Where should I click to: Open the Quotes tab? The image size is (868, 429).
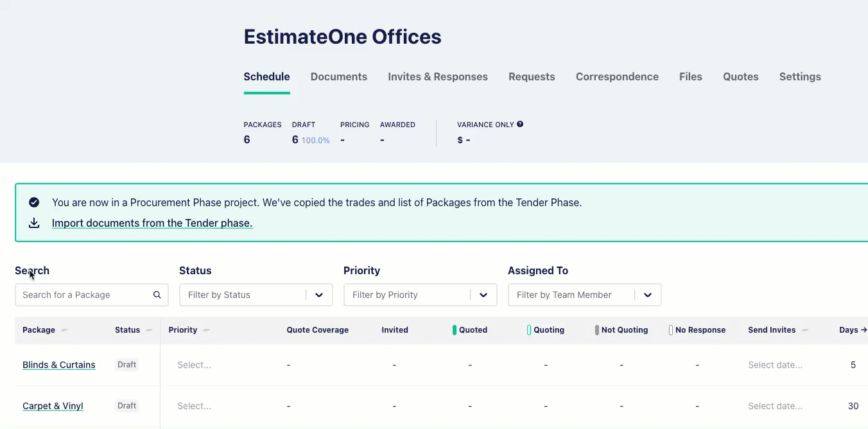741,76
